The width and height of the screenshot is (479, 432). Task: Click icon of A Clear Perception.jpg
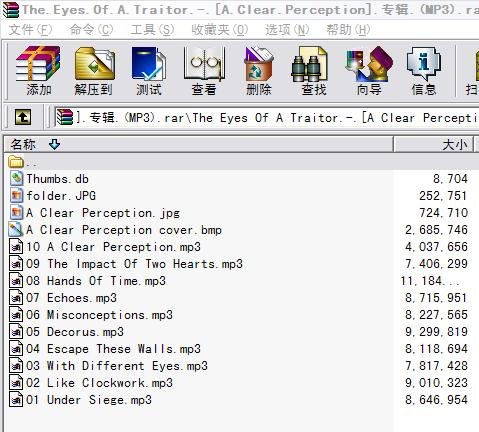point(16,213)
